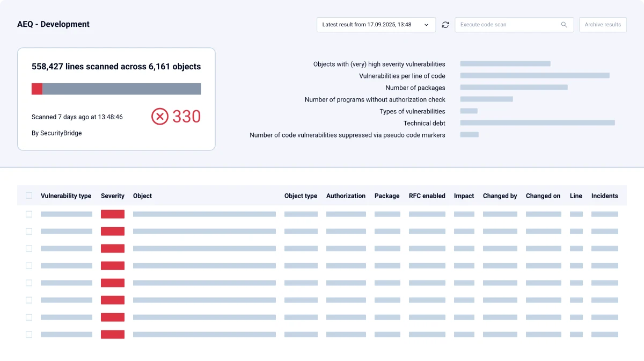The width and height of the screenshot is (644, 361).
Task: Click the Execute code scan input field
Action: coord(514,25)
